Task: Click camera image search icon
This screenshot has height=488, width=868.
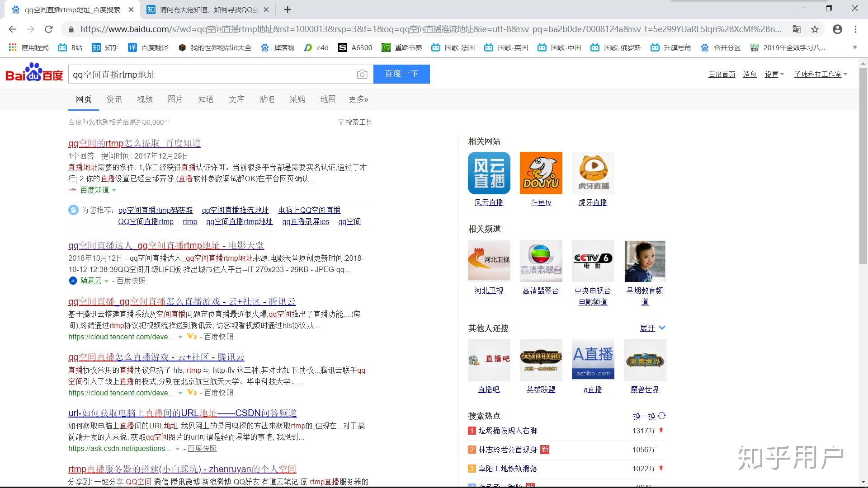Action: 362,74
